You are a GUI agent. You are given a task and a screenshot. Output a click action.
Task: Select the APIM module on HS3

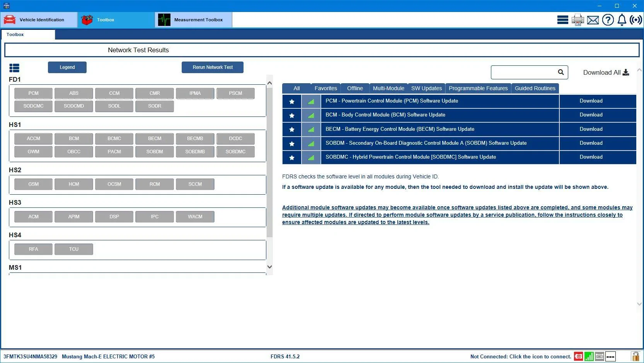(x=74, y=217)
